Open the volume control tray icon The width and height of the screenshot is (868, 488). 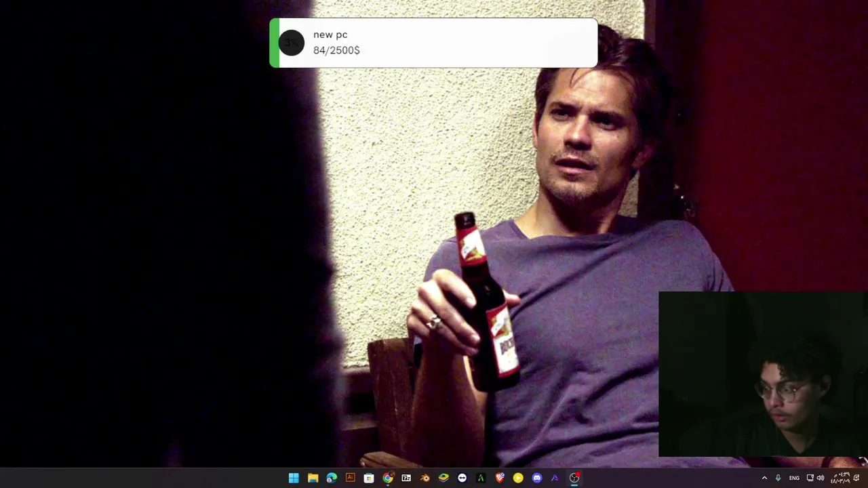coord(821,478)
